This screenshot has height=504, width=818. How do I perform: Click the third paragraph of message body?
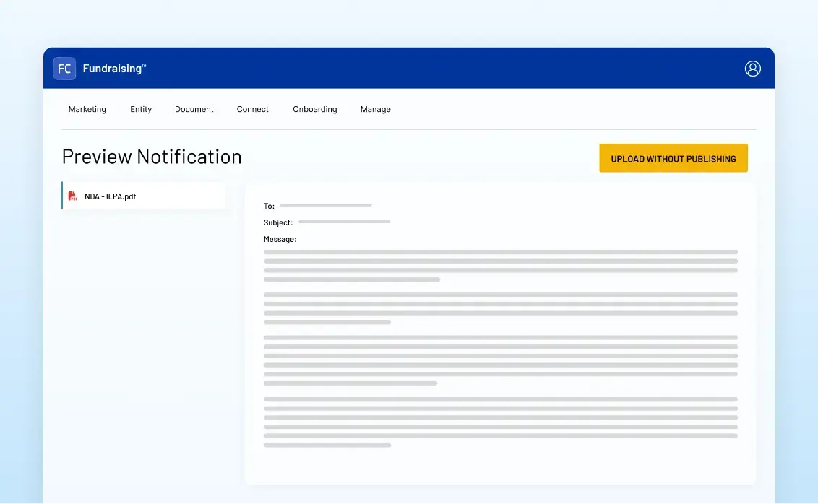coord(500,360)
